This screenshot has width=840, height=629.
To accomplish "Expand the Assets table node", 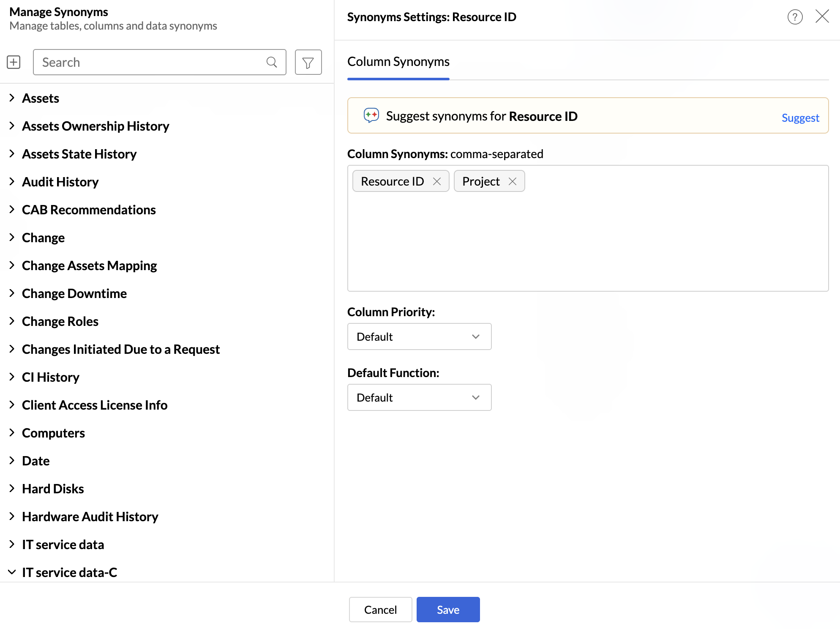I will pos(12,98).
